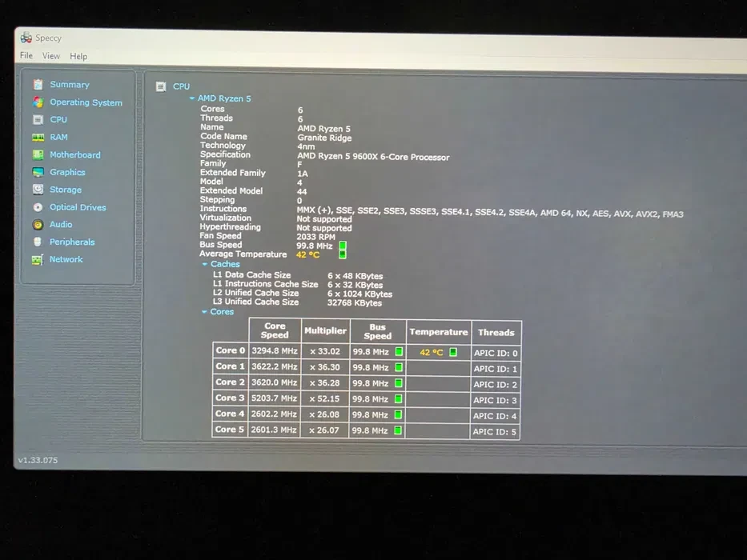Screen dimensions: 747x560
Task: Click the 'Core 4' row label
Action: pyautogui.click(x=230, y=414)
